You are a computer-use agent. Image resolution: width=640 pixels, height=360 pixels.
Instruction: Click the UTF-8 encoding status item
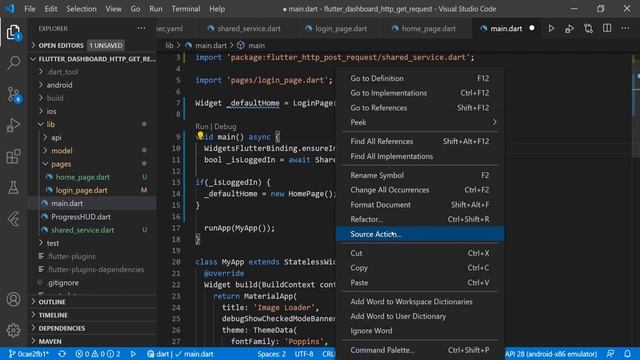(304, 354)
